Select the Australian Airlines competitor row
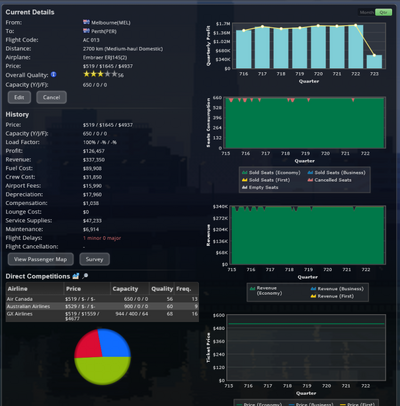The image size is (400, 406). [x=102, y=306]
